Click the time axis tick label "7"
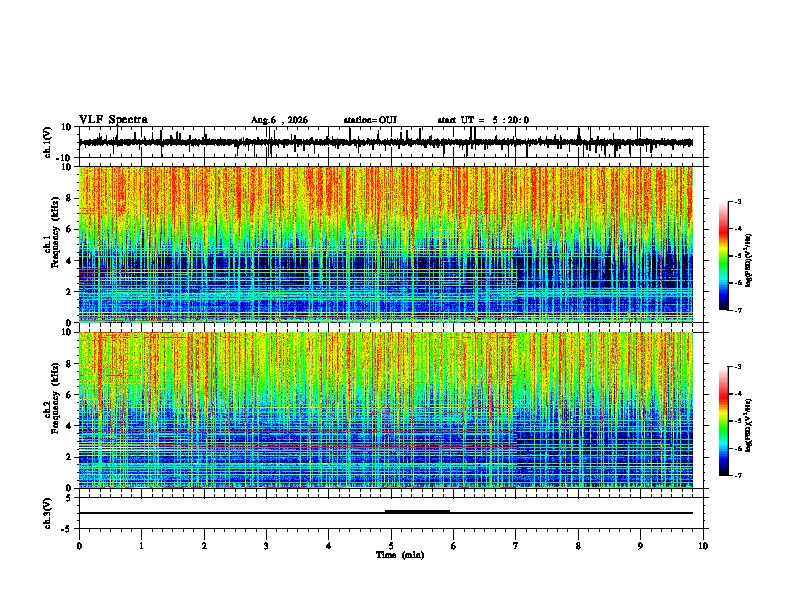 (516, 546)
